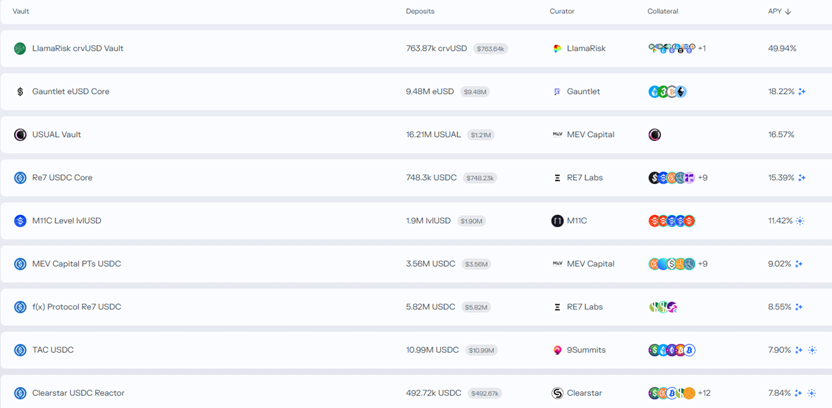The width and height of the screenshot is (832, 408).
Task: Click the +9 collateral count in MEV Capital PTs row
Action: [x=703, y=264]
